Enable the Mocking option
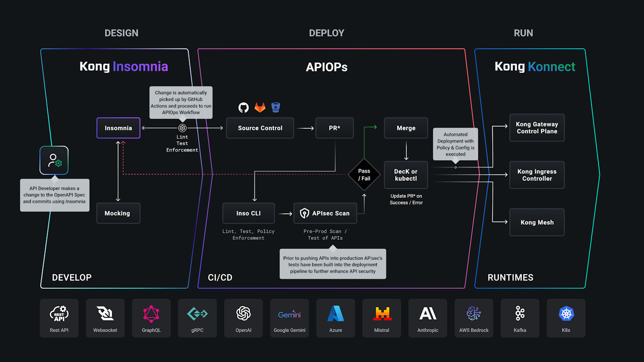The width and height of the screenshot is (644, 362). click(118, 213)
